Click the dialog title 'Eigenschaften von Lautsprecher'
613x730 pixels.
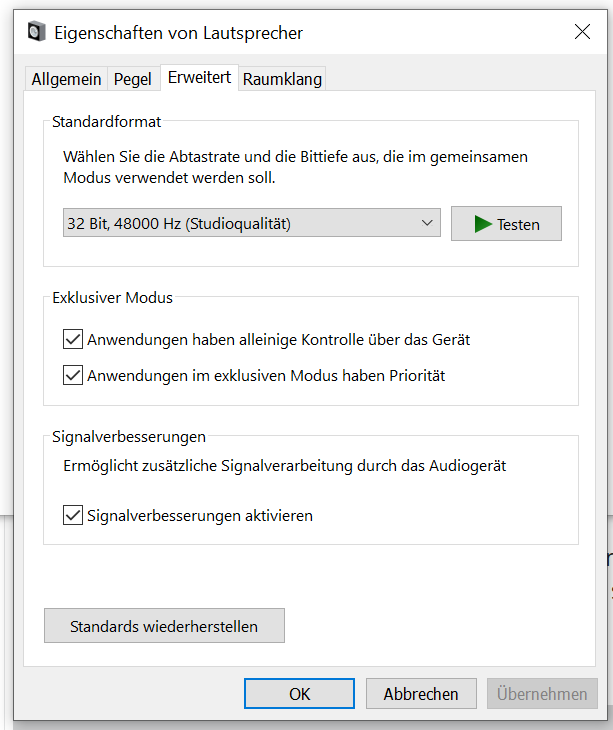pos(179,33)
